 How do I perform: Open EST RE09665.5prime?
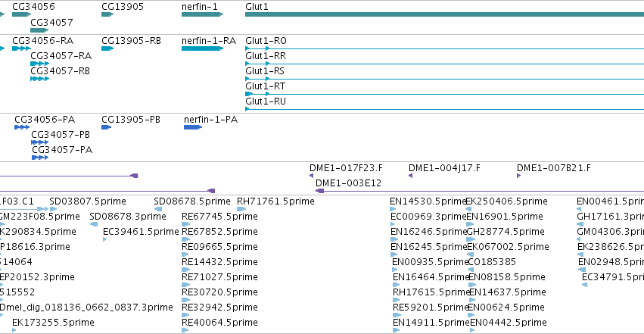219,247
